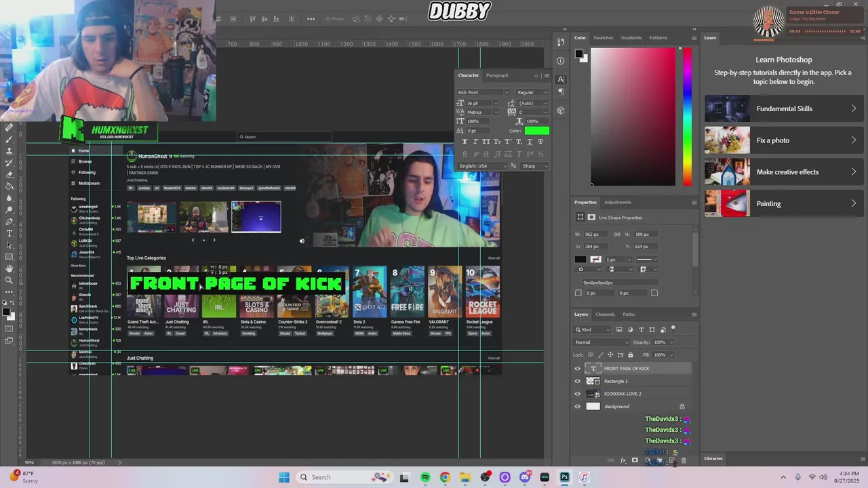Click the add layer style fx icon
Viewport: 868px width, 488px height.
click(x=623, y=460)
